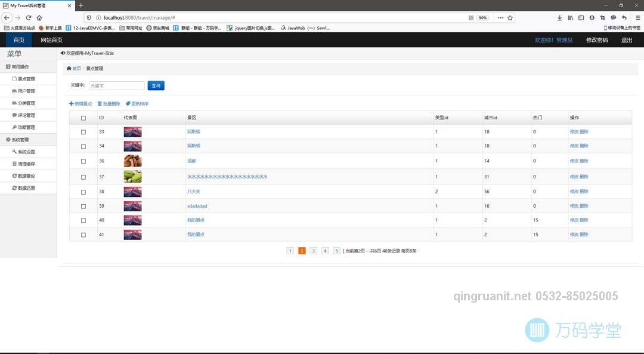Open the 常用网址 bookmarks folder
Viewport: 644px width, 354px height.
click(x=131, y=27)
